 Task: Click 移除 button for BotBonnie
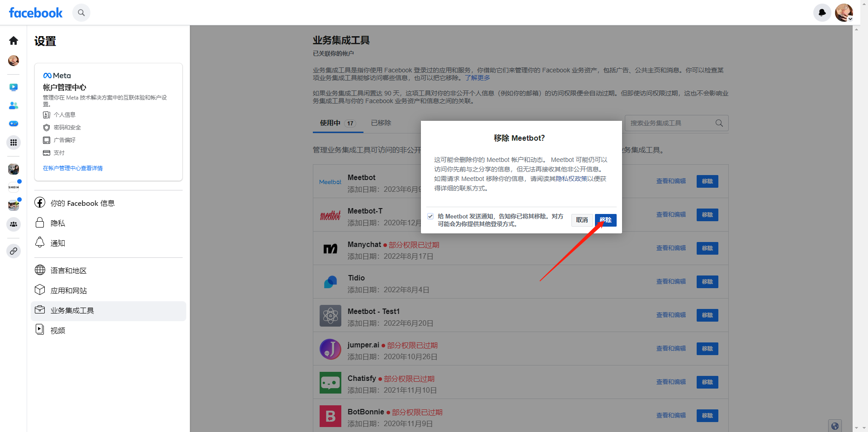point(708,416)
